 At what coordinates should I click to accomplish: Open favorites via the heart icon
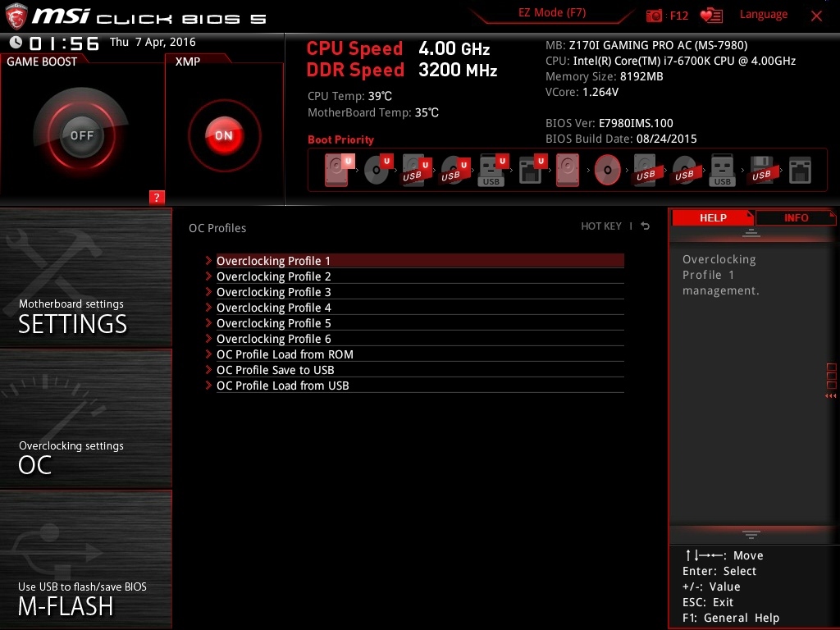711,16
